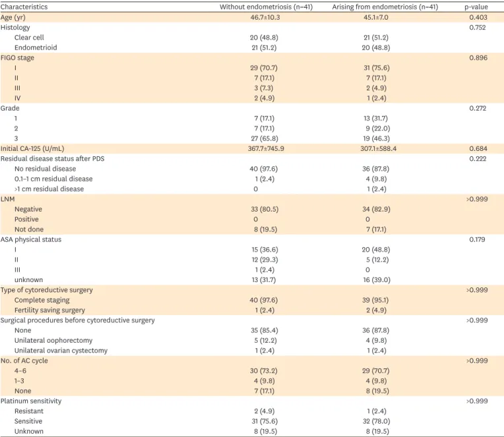Click the age value '46.7±10.3'
The image size is (504, 437).
click(x=265, y=17)
